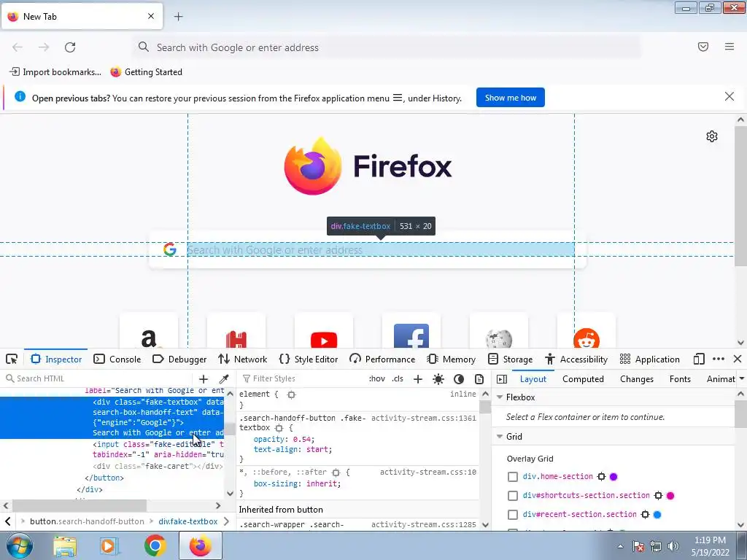
Task: Select div#recent-section node target icon
Action: click(x=645, y=514)
